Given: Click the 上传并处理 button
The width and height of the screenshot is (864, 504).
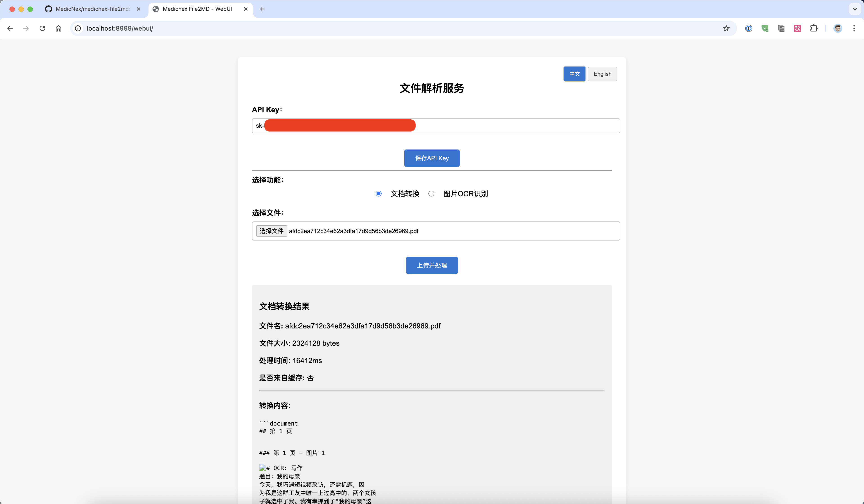Looking at the screenshot, I should pos(432,265).
